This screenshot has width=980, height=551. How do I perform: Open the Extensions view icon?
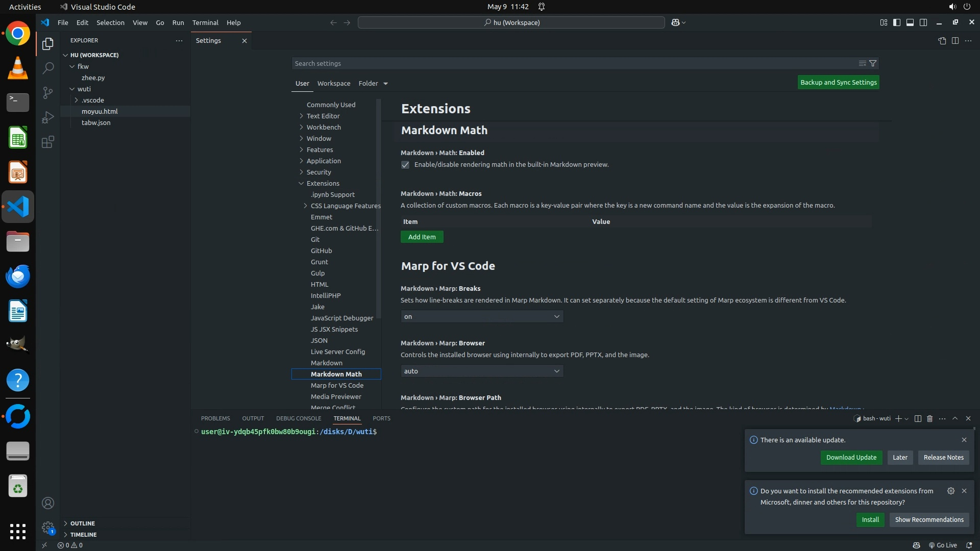[48, 142]
